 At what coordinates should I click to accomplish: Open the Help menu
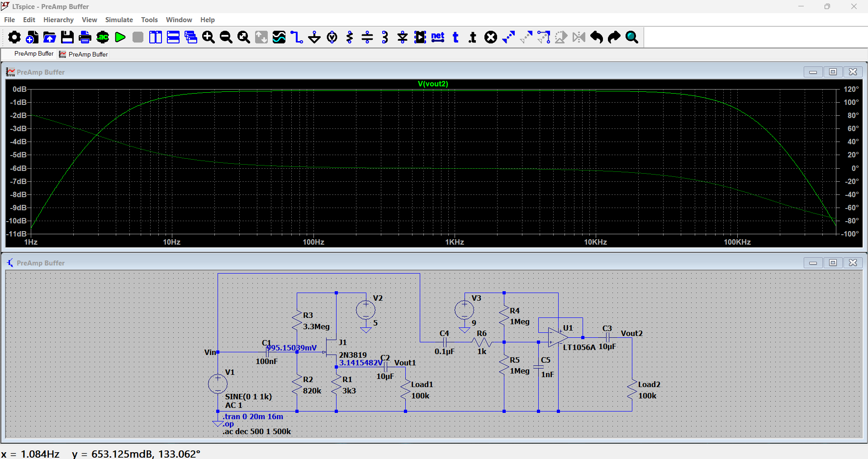208,20
